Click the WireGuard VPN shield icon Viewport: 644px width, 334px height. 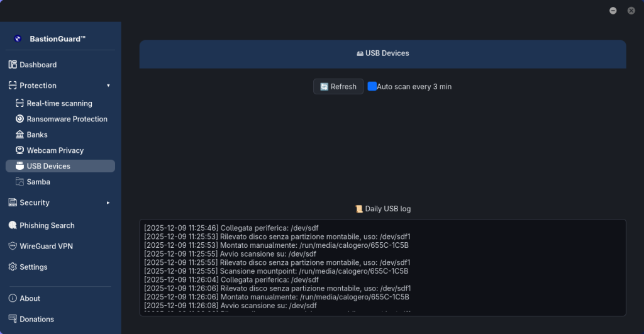[13, 246]
